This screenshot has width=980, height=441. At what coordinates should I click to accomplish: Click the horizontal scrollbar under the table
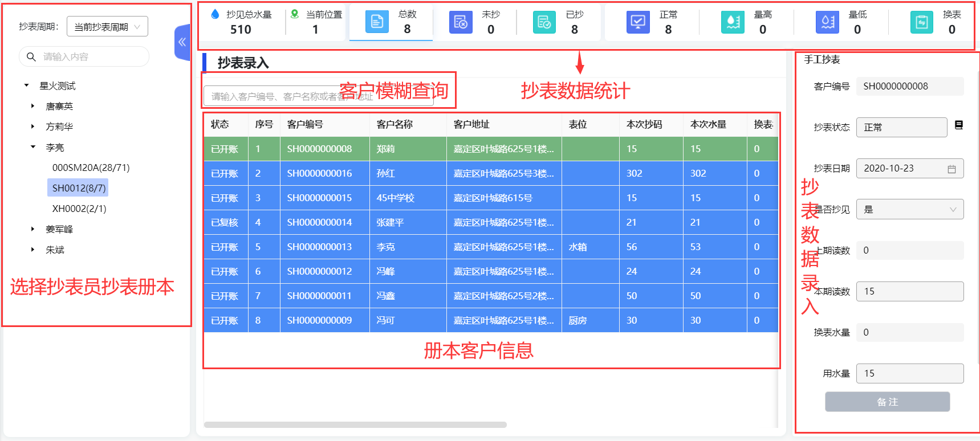coord(355,424)
